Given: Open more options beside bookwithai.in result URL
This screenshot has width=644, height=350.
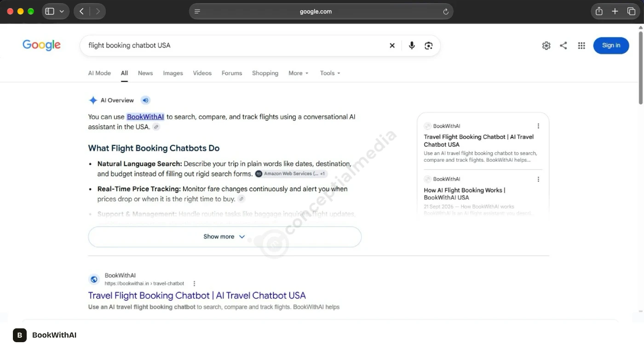Looking at the screenshot, I should click(x=194, y=283).
